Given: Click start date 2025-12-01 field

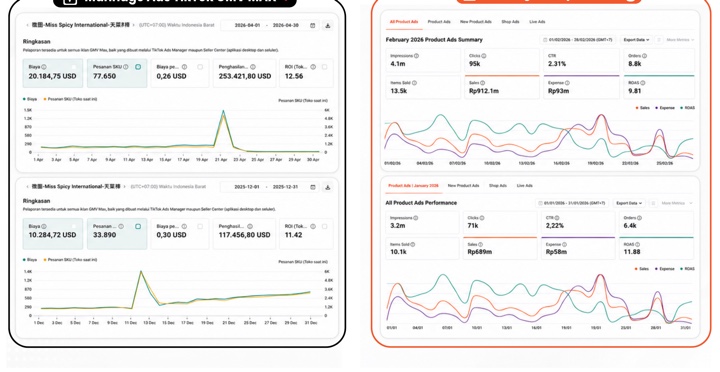Looking at the screenshot, I should 247,187.
